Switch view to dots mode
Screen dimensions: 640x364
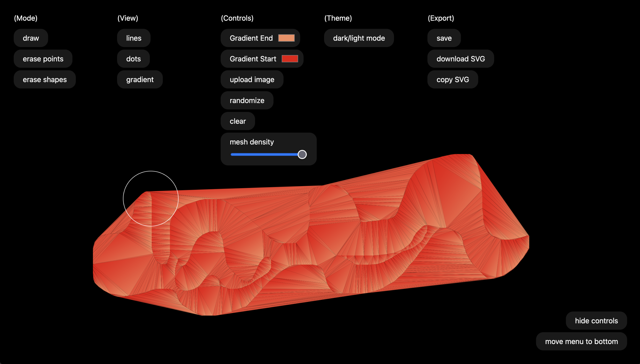(133, 58)
